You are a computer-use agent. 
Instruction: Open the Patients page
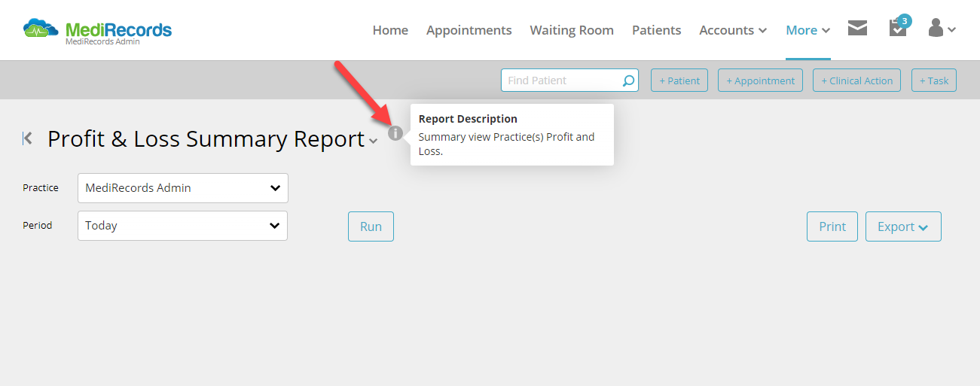click(x=656, y=30)
